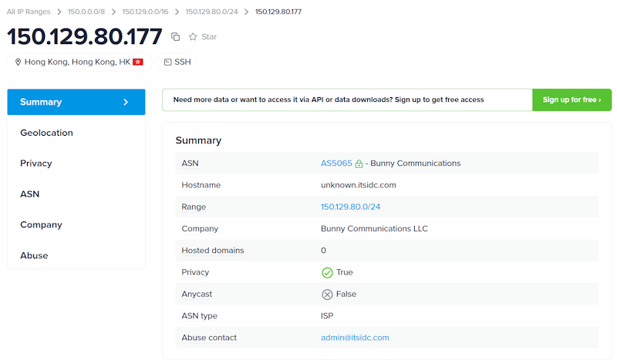Open the Abuse sidebar section
This screenshot has width=617, height=364.
(x=34, y=255)
